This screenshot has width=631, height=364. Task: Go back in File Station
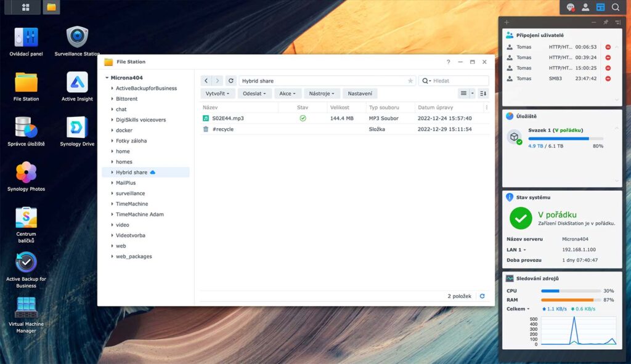pos(206,81)
